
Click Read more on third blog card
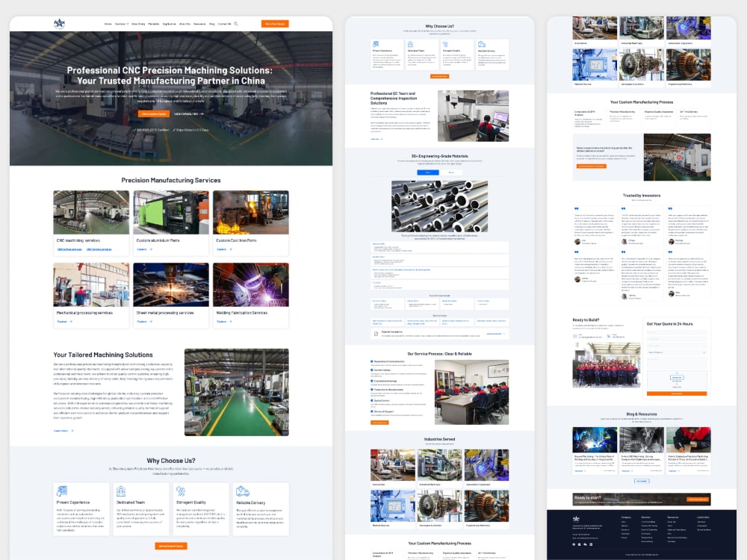(x=674, y=471)
